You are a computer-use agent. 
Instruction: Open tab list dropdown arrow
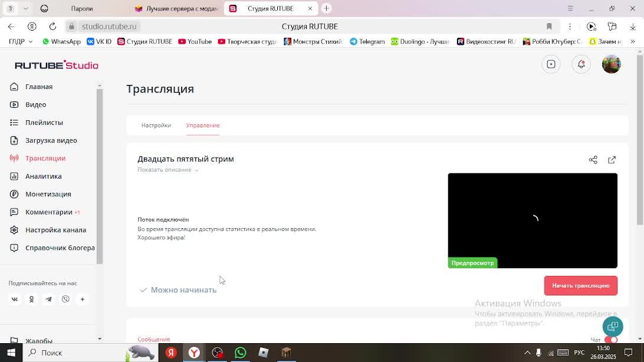click(x=25, y=8)
